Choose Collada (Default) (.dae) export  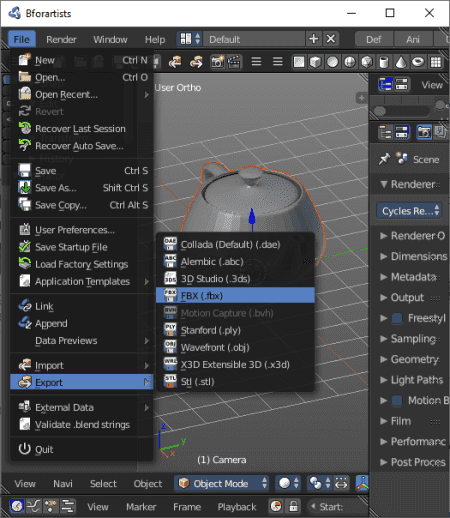[x=235, y=244]
